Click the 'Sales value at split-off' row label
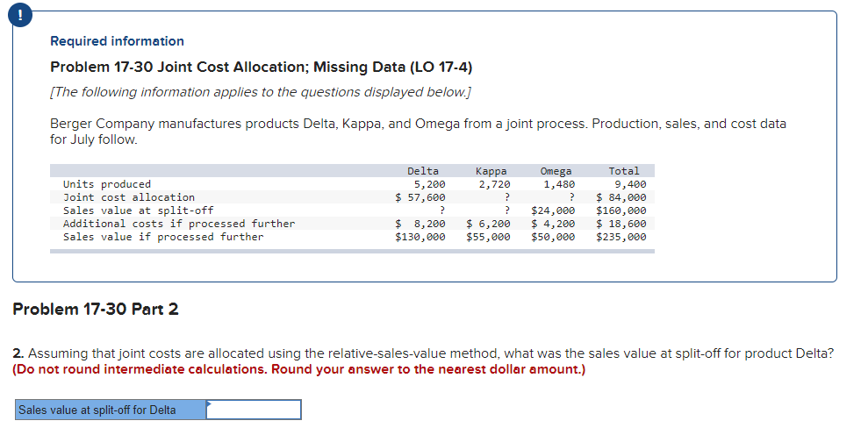The image size is (868, 428). point(139,210)
